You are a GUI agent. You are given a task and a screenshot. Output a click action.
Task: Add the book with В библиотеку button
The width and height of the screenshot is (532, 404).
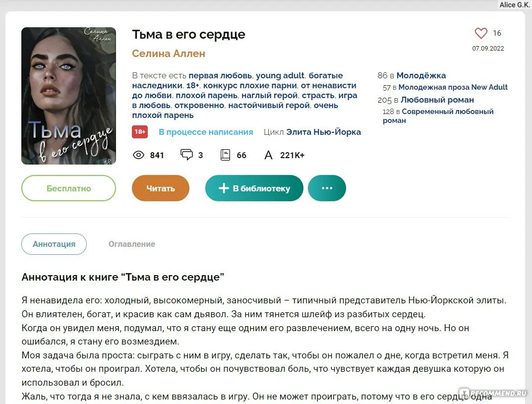coord(254,188)
